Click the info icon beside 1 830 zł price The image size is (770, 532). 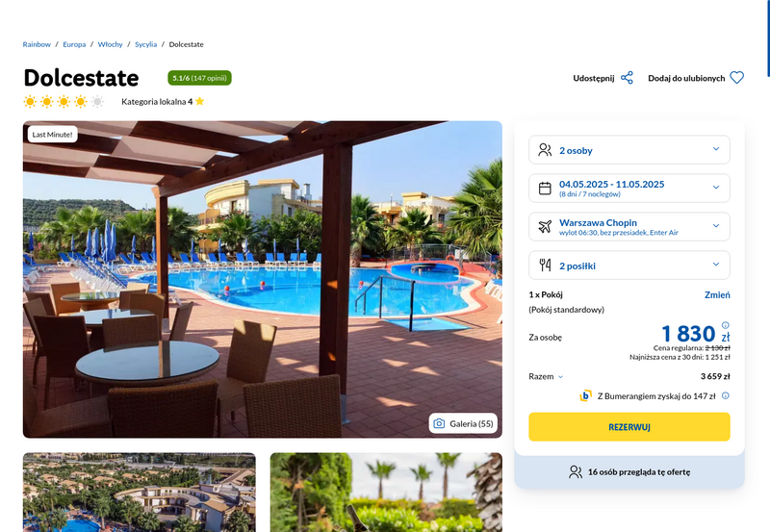click(726, 325)
